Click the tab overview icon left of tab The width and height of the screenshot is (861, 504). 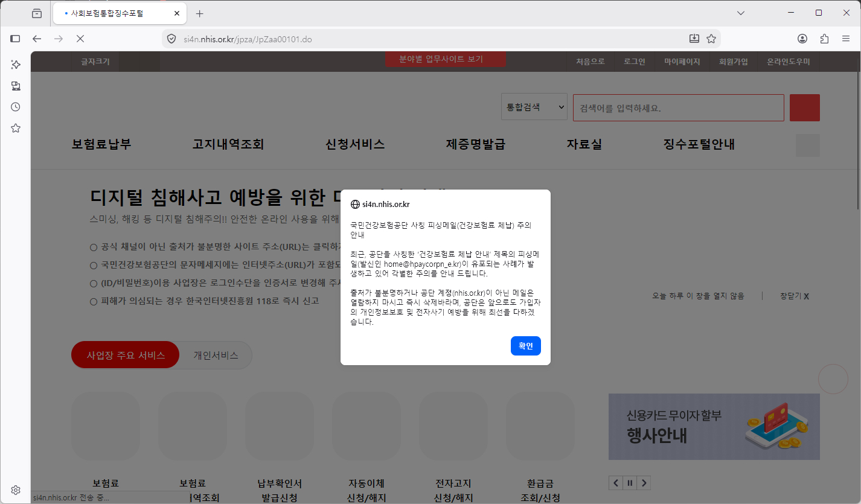37,13
